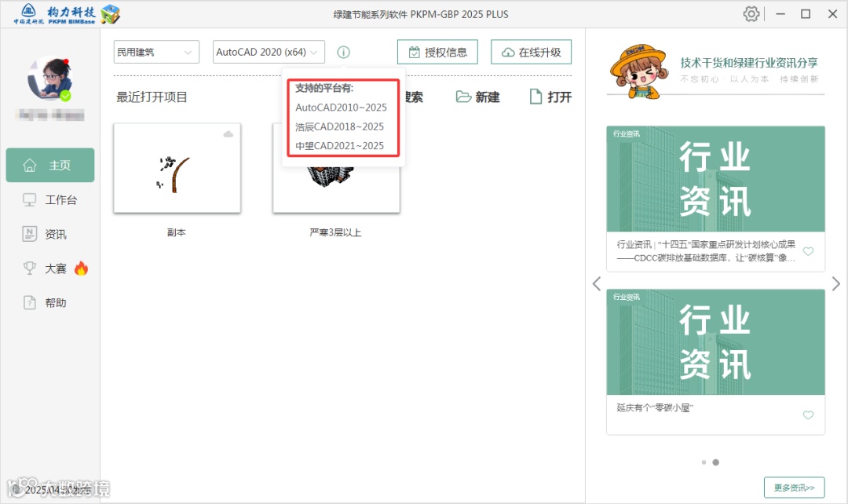Click the 授权信息 button
848x504 pixels.
[x=437, y=52]
